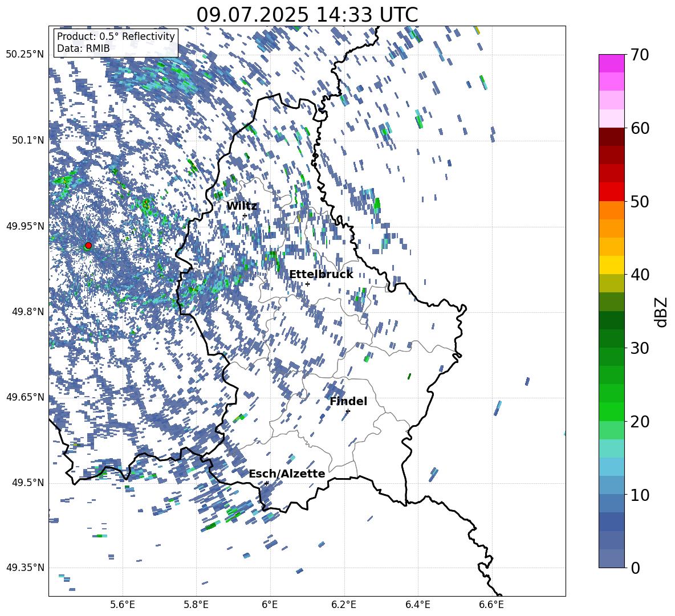This screenshot has height=616, width=675.
Task: Click the 6°E longitude label
Action: click(270, 605)
